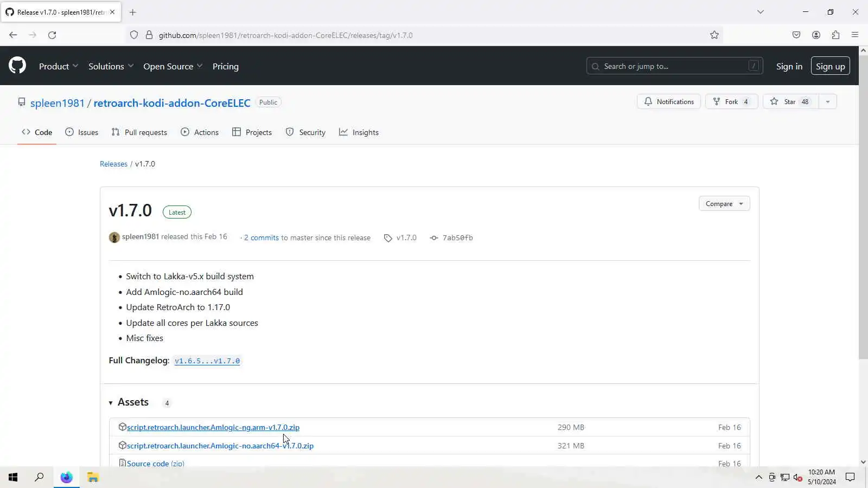Open spleen1981 user profile link

[x=58, y=103]
